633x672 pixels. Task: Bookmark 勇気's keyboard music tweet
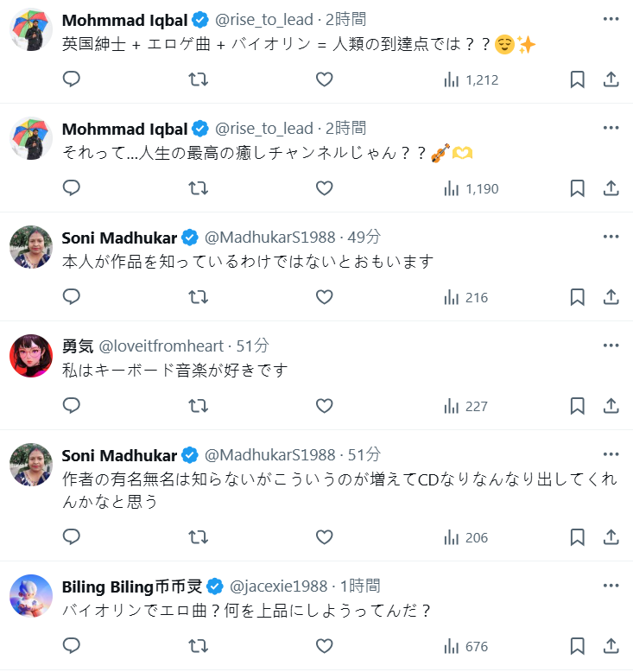(x=578, y=406)
